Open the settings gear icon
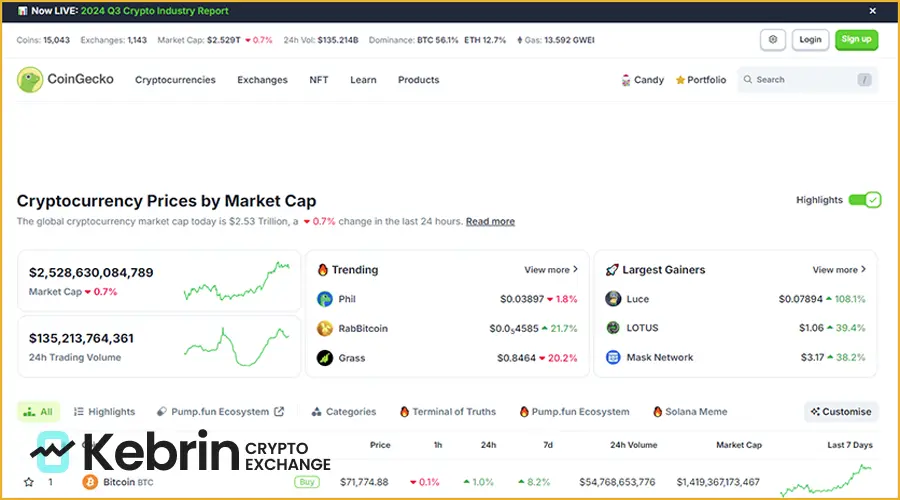The height and width of the screenshot is (500, 900). [x=773, y=40]
